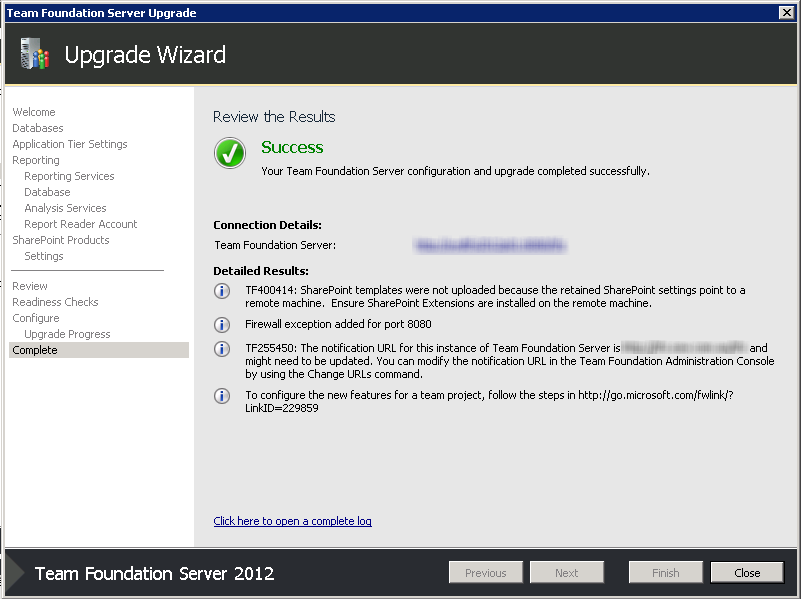
Task: Click the 'Connection Details:' label
Action: 267,225
